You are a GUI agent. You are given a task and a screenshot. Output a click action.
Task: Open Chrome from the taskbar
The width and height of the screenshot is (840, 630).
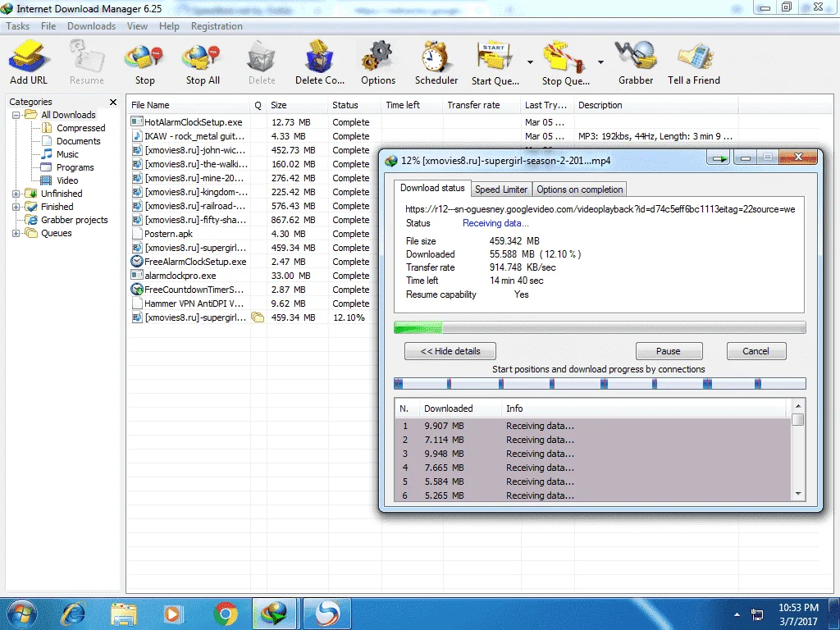coord(226,614)
